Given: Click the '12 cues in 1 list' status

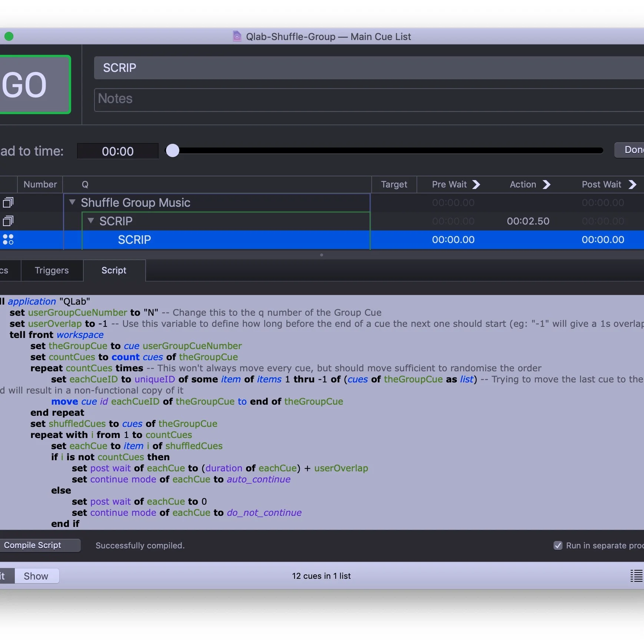Looking at the screenshot, I should tap(321, 576).
